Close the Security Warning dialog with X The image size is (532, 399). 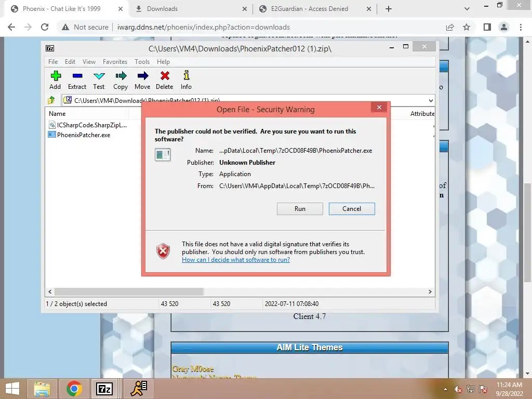[379, 108]
